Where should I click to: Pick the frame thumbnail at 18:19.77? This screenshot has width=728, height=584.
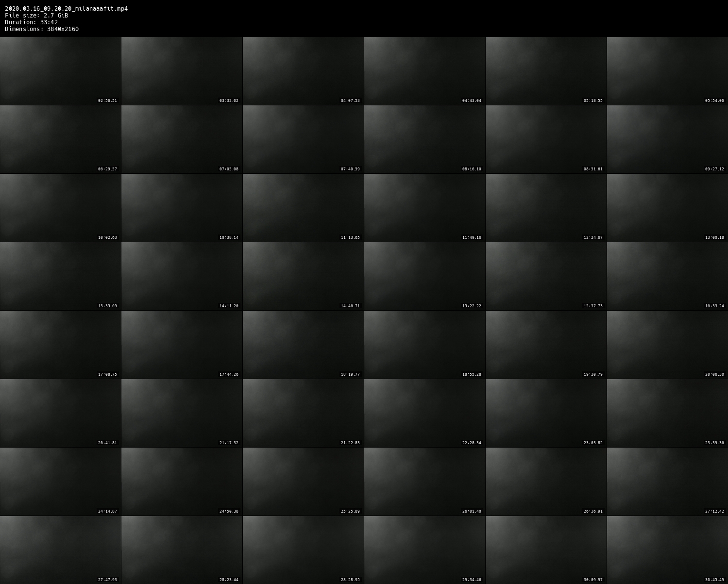click(303, 345)
